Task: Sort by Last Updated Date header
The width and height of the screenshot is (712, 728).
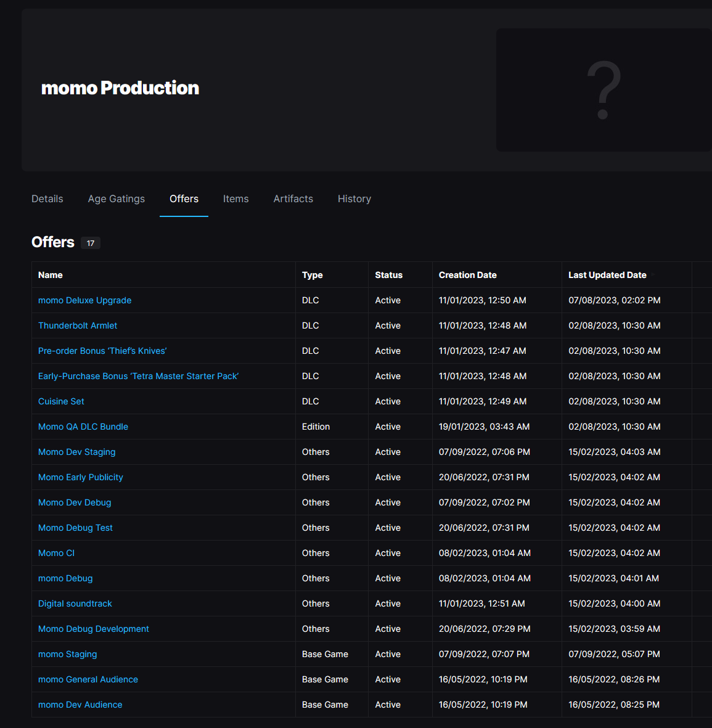Action: tap(607, 275)
